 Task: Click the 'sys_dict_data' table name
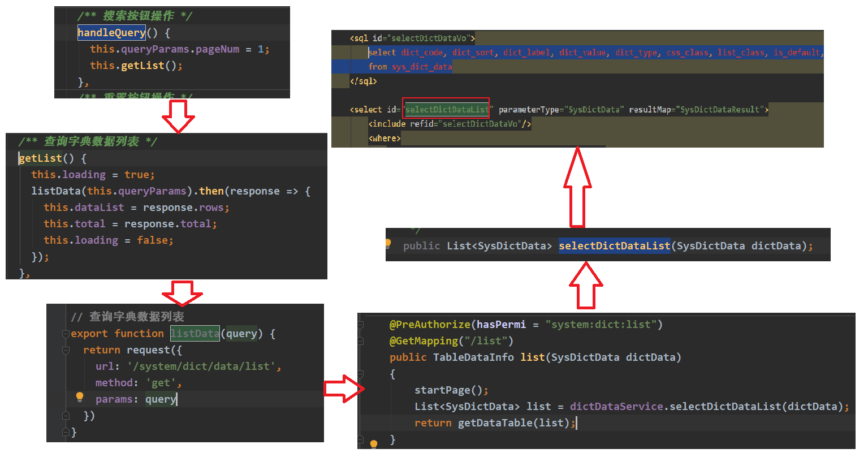pos(422,67)
